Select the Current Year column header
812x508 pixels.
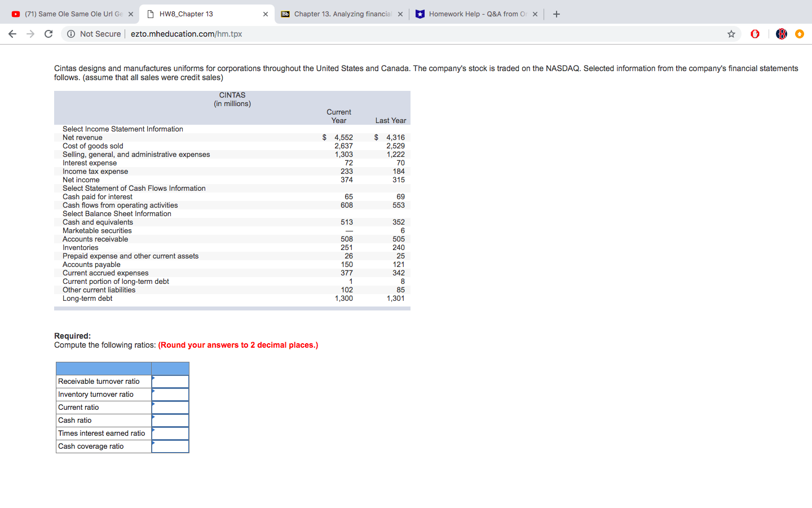tap(339, 116)
